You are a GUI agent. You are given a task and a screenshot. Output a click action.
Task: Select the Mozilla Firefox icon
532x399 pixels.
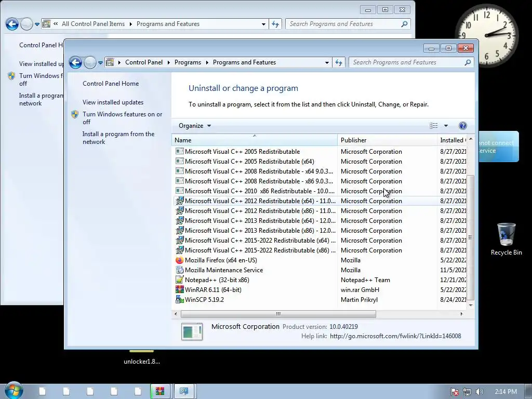coord(179,260)
